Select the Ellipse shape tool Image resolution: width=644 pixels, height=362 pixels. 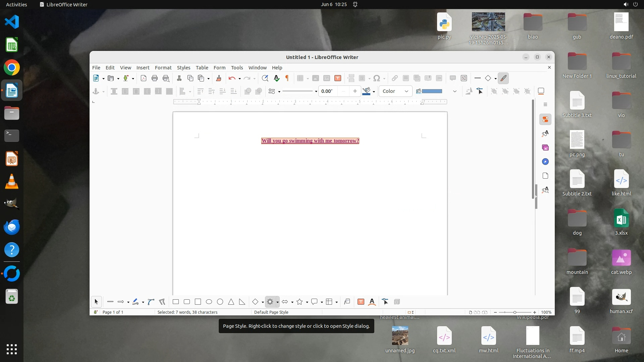coord(209,302)
